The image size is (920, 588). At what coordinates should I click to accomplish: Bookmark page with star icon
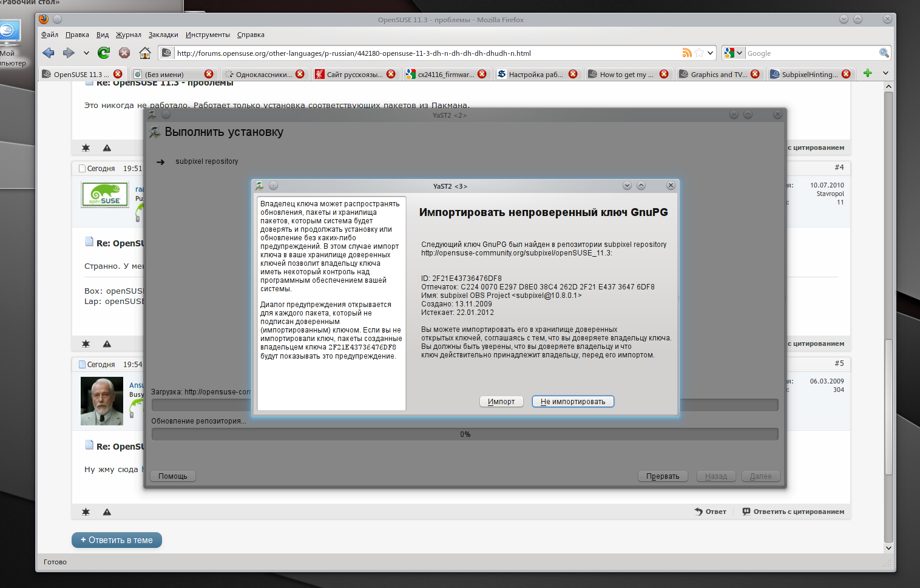[x=699, y=53]
